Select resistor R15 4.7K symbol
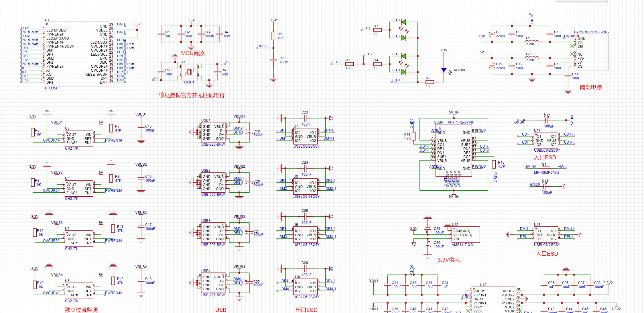Viewport: 644px width, 313px height. [x=494, y=164]
